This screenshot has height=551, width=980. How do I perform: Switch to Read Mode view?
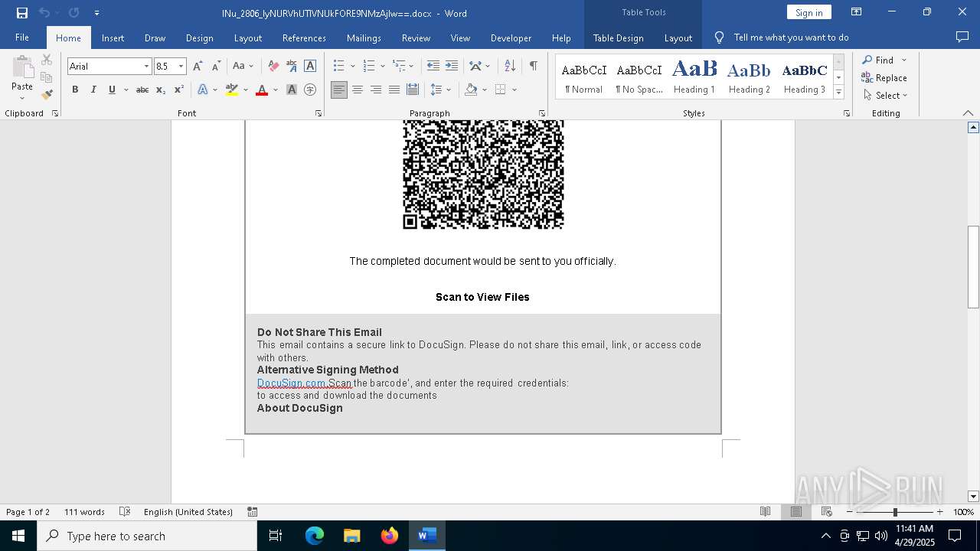click(x=765, y=512)
